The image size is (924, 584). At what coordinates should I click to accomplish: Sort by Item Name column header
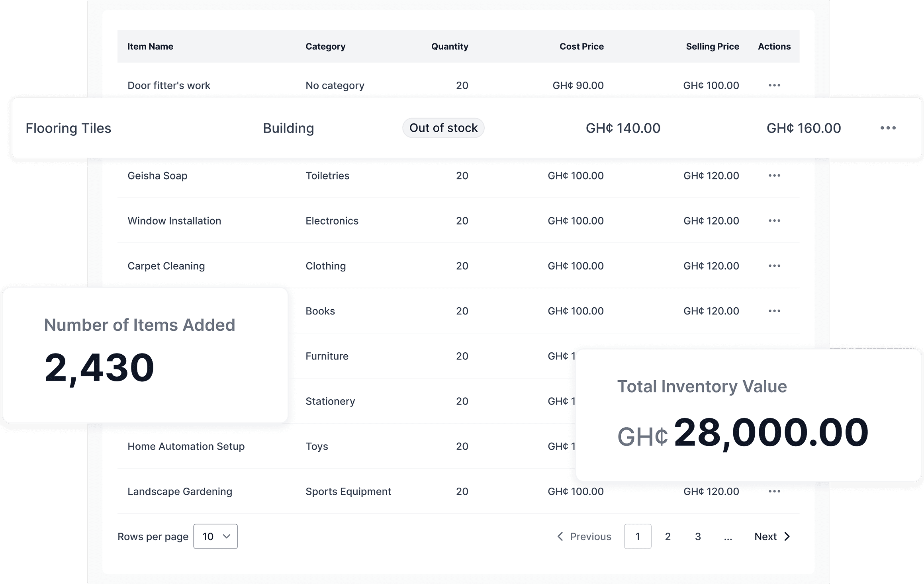(x=150, y=47)
